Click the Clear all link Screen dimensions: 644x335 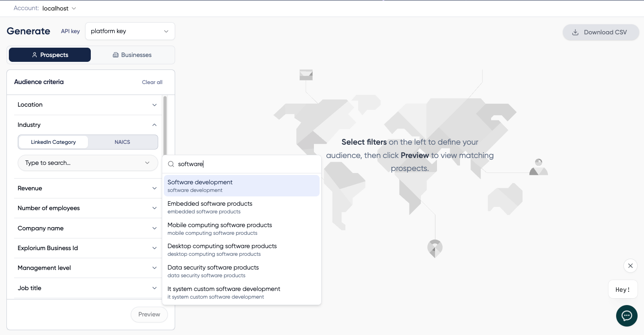152,82
